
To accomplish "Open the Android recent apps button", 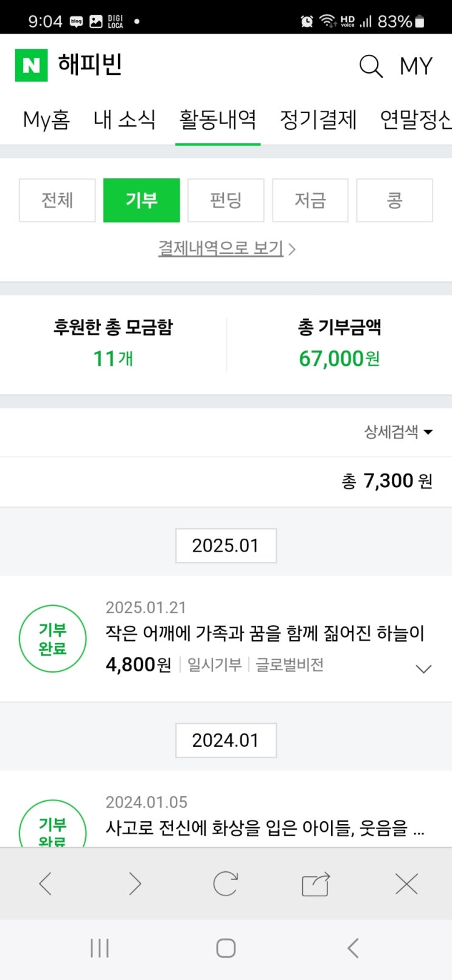I will [x=99, y=948].
